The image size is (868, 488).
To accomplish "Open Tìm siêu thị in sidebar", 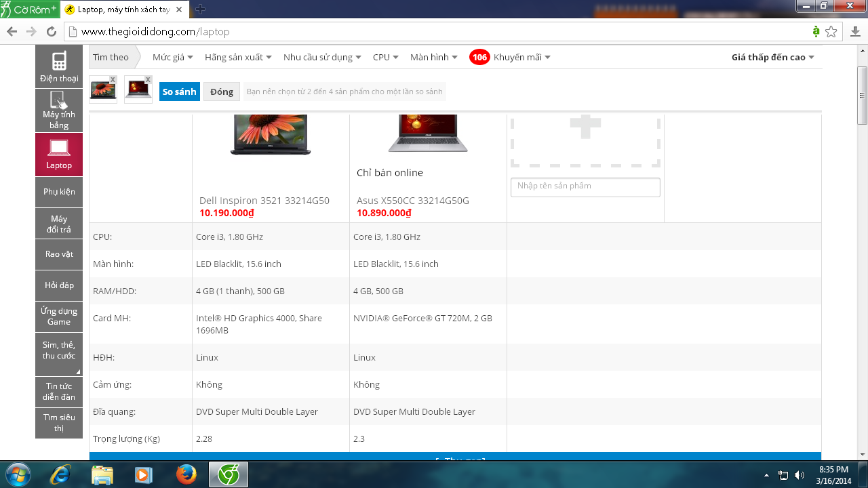I will point(59,423).
